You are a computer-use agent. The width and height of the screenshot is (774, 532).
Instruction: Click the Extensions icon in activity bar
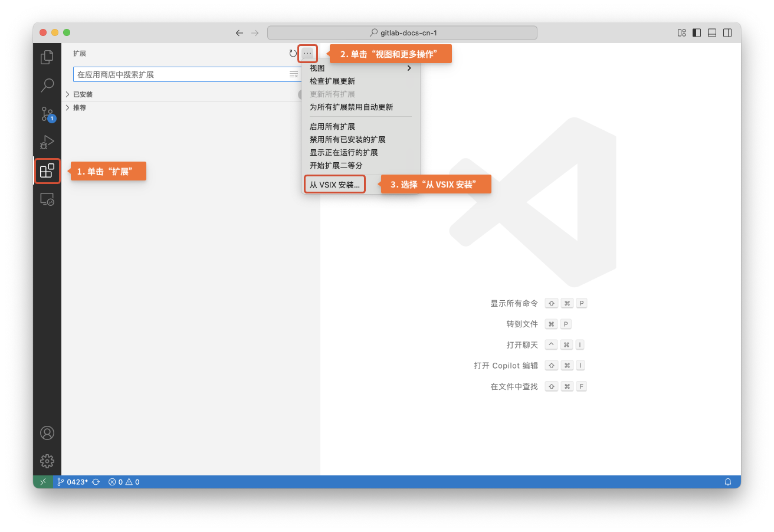coord(47,171)
